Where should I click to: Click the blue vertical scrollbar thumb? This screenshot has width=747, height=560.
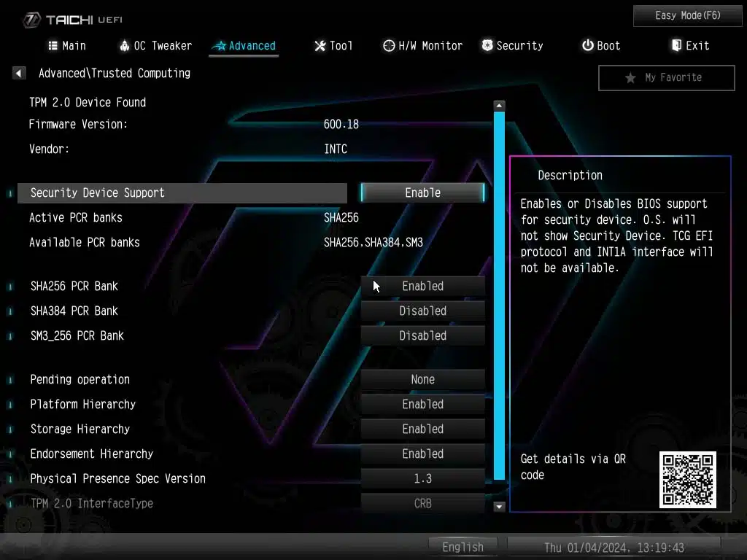(x=499, y=292)
